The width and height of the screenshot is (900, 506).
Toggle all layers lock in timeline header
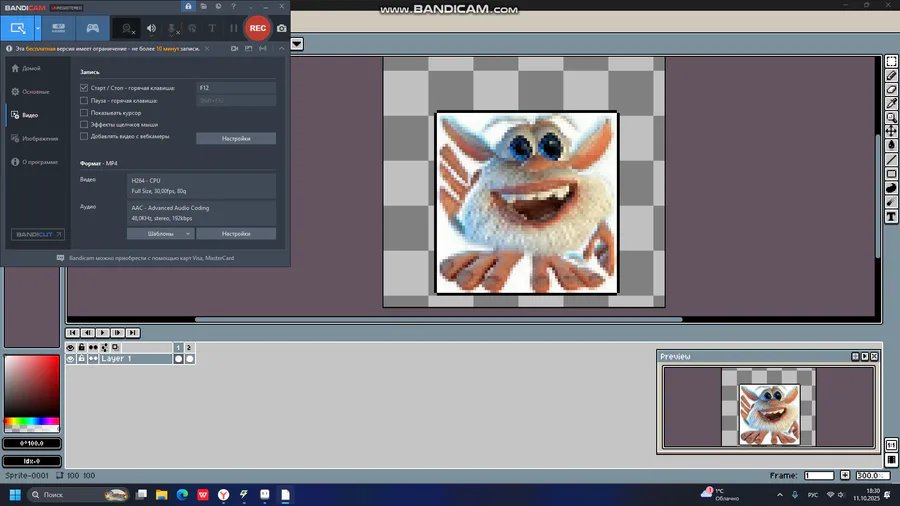pyautogui.click(x=82, y=348)
